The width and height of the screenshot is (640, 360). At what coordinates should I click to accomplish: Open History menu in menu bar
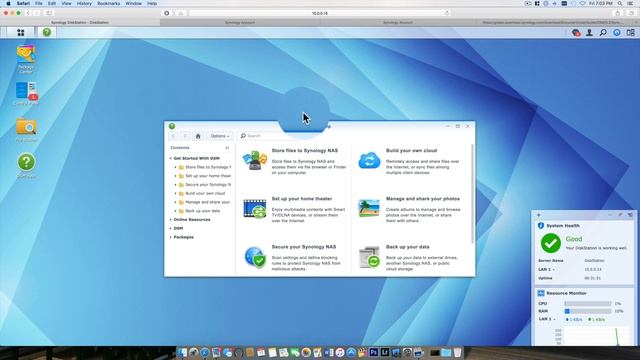click(84, 3)
